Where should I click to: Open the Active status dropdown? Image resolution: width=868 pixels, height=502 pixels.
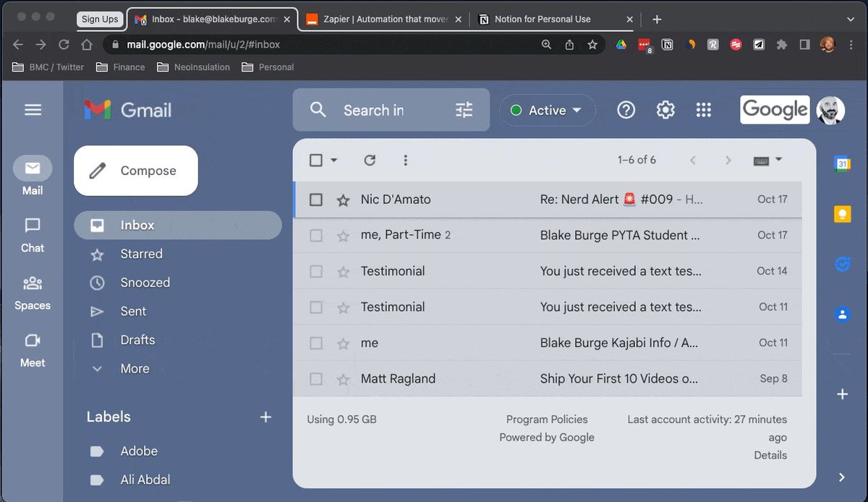(547, 111)
